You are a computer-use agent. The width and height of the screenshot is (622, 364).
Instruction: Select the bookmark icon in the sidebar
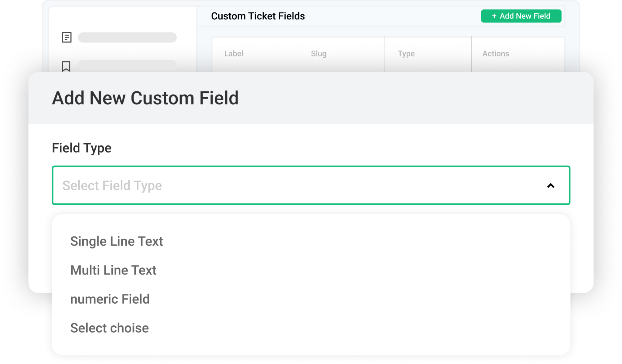pyautogui.click(x=66, y=67)
